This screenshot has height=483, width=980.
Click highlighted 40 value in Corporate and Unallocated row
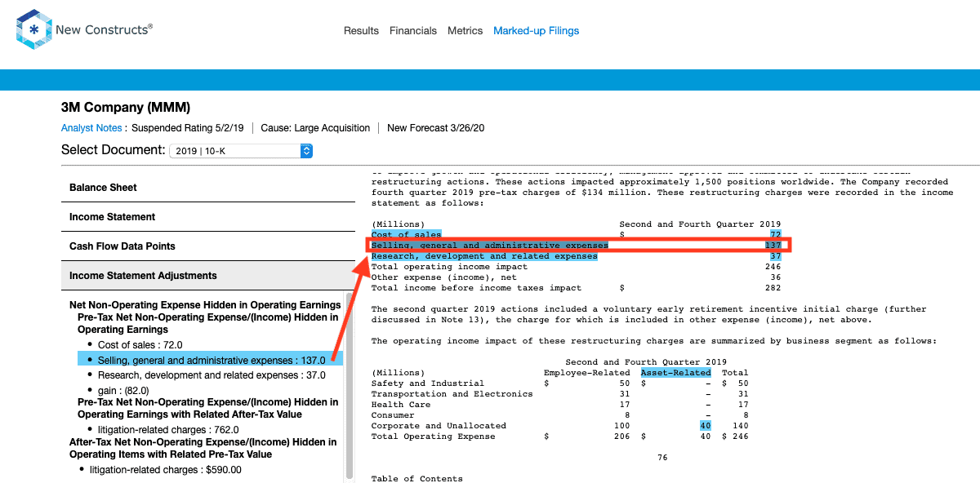coord(706,426)
